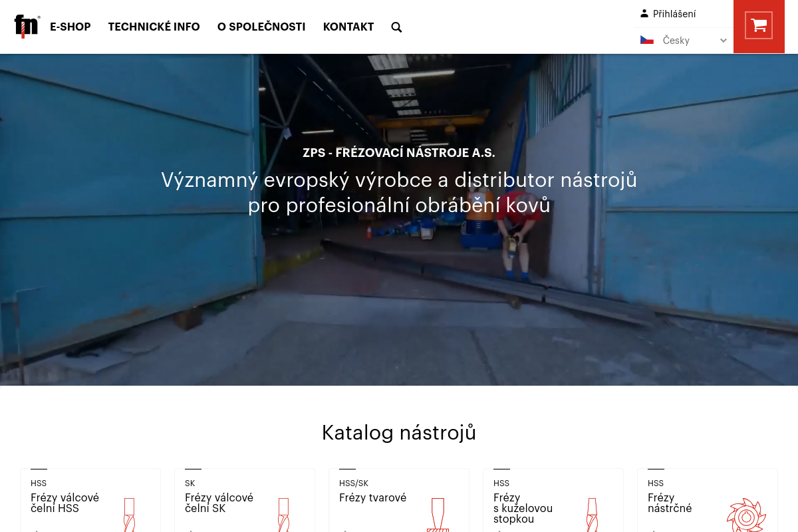The height and width of the screenshot is (532, 798).
Task: Open the E-SHOP menu
Action: click(70, 27)
